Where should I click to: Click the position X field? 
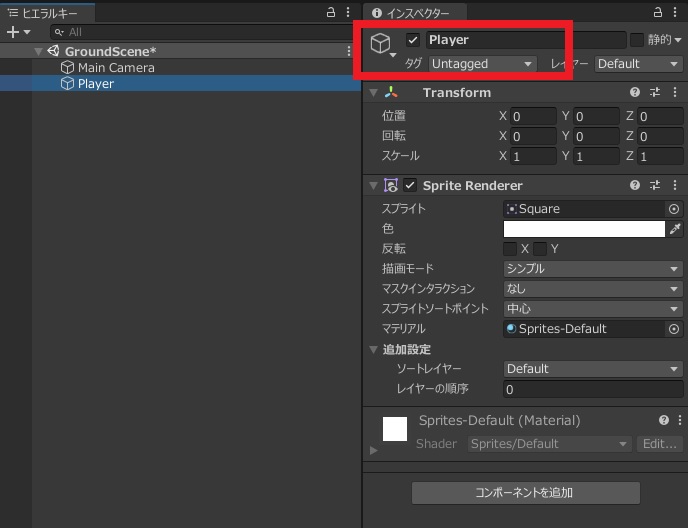533,116
